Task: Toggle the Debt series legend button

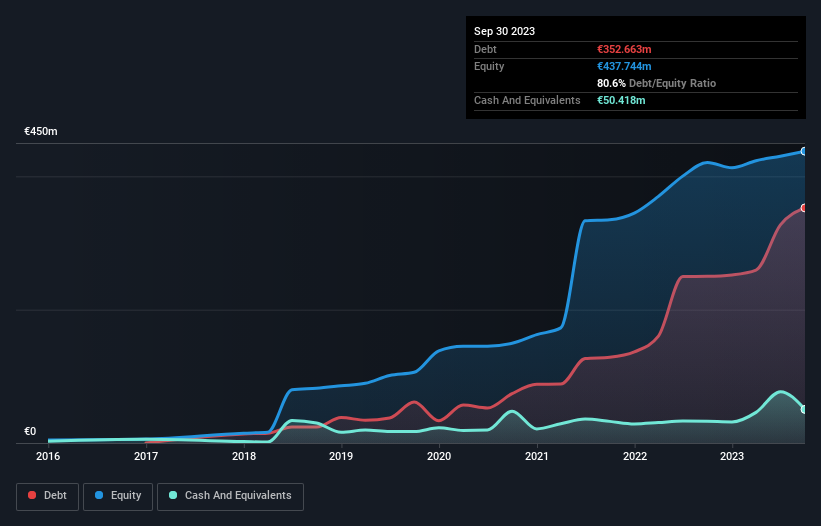Action: point(47,496)
